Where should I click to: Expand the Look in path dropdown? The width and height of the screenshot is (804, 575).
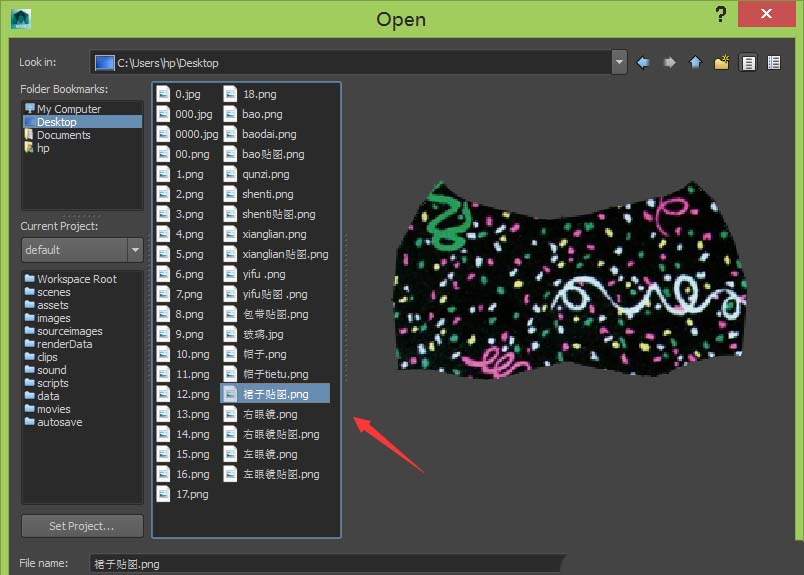pos(619,63)
